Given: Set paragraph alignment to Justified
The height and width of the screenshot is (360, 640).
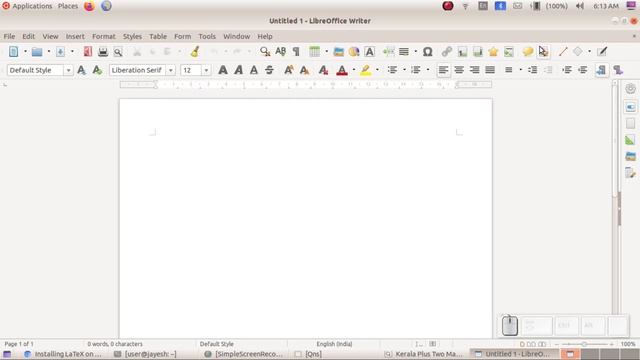Looking at the screenshot, I should (x=490, y=70).
